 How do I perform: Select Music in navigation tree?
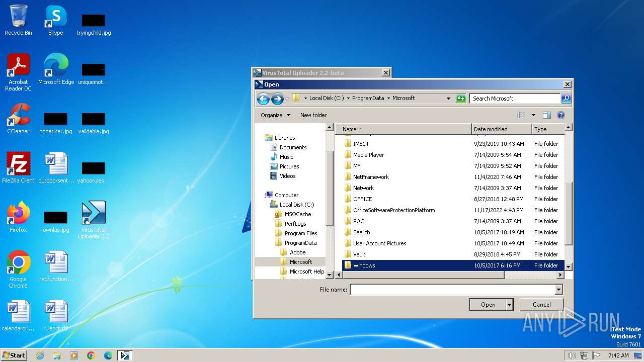point(281,157)
